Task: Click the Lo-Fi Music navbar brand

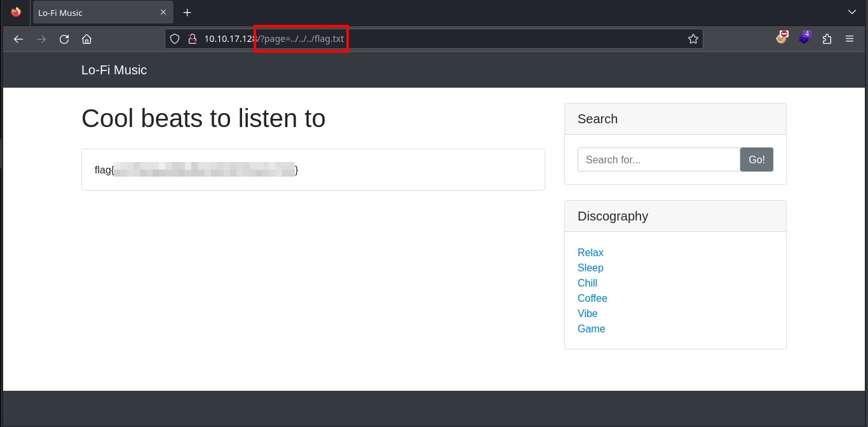Action: [114, 70]
